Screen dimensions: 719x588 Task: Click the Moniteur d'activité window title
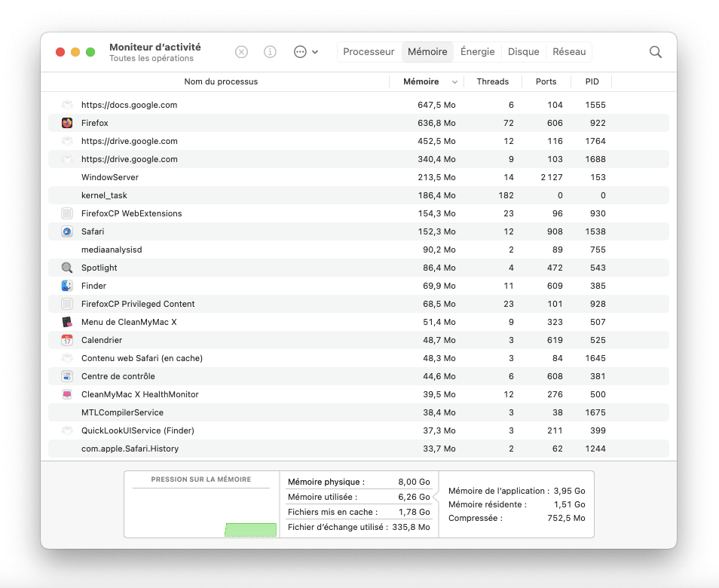pyautogui.click(x=155, y=47)
